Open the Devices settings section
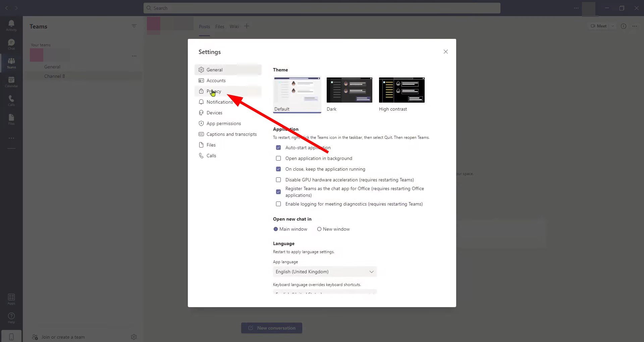Viewport: 644px width, 342px height. [x=228, y=113]
